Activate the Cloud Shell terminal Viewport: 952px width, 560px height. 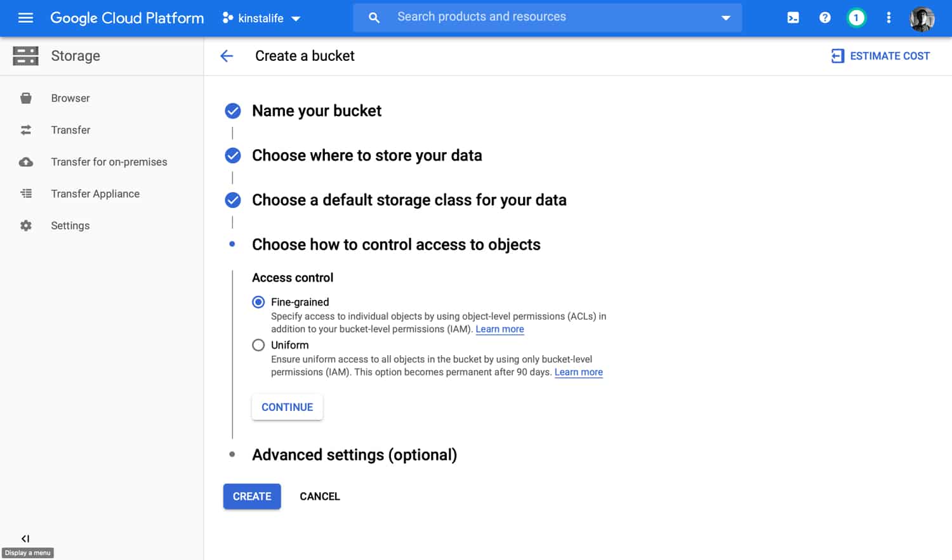[793, 18]
